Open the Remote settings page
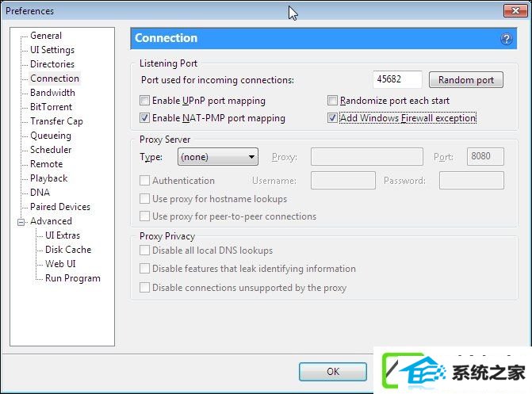The width and height of the screenshot is (532, 394). tap(47, 164)
